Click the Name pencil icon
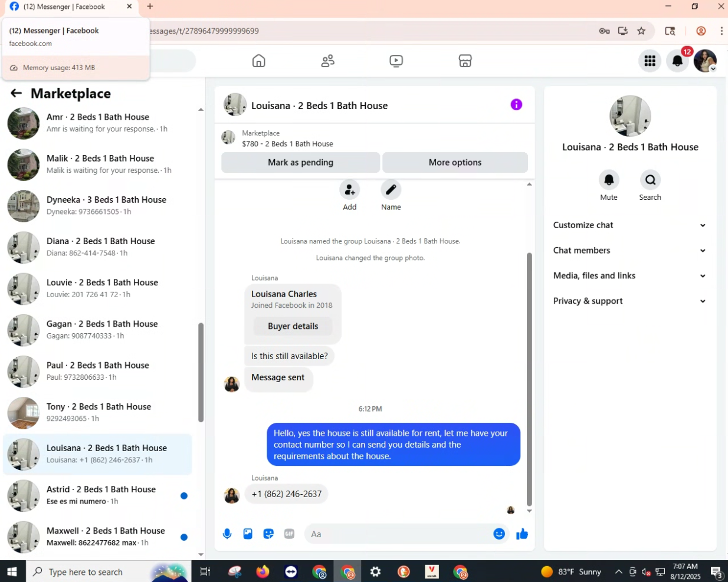728x582 pixels. 391,190
